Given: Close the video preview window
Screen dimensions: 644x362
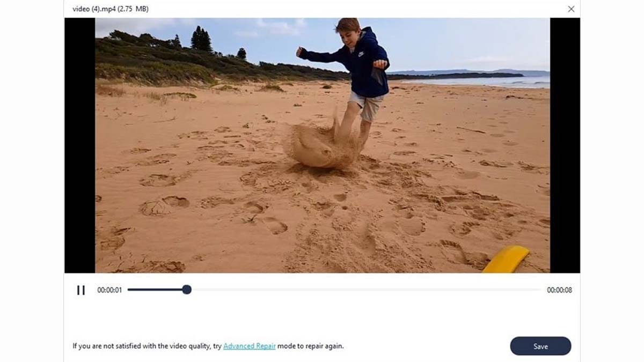Looking at the screenshot, I should point(571,9).
